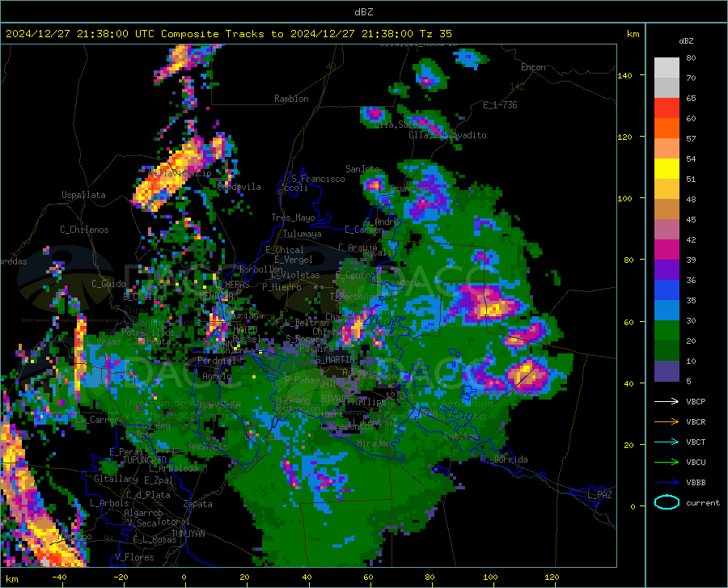
Task: Click the Encon map label
Action: pos(533,67)
